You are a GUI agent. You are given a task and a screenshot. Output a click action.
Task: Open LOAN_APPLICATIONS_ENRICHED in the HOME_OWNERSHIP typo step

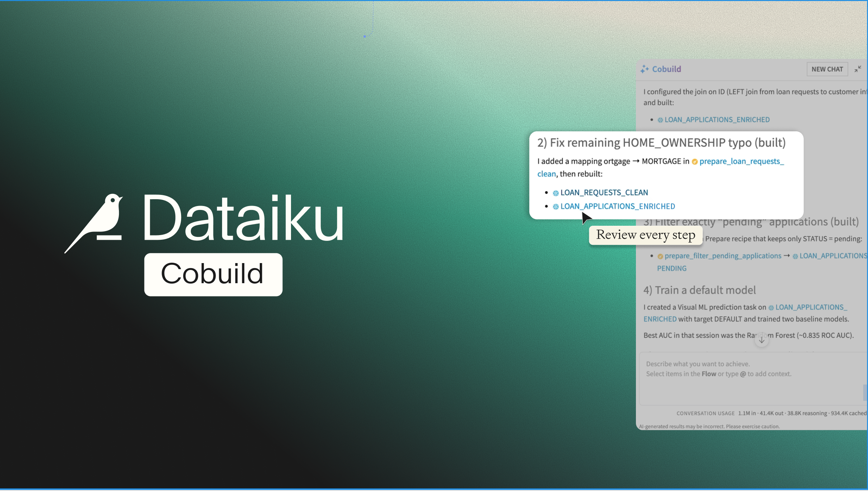[614, 206]
